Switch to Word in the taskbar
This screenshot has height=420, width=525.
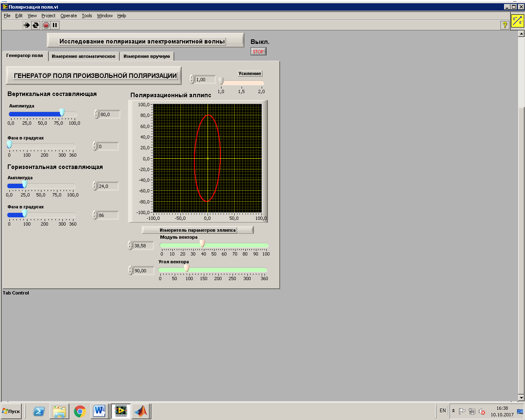coord(99,411)
